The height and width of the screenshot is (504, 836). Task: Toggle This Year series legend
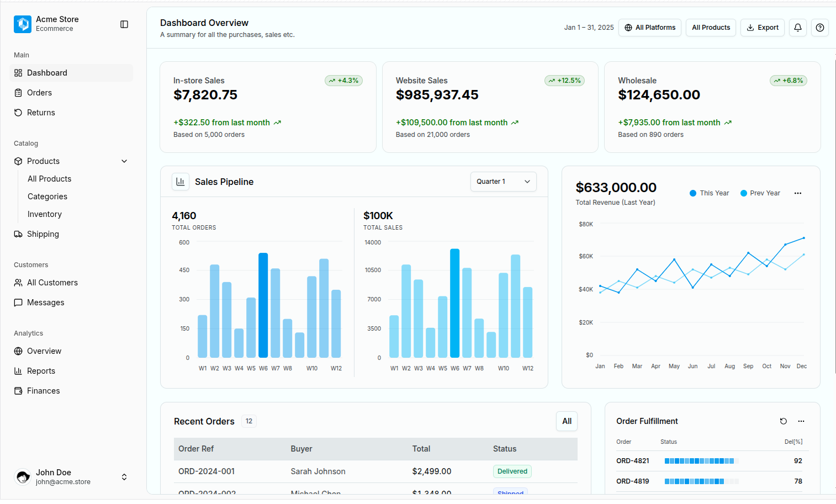[710, 193]
